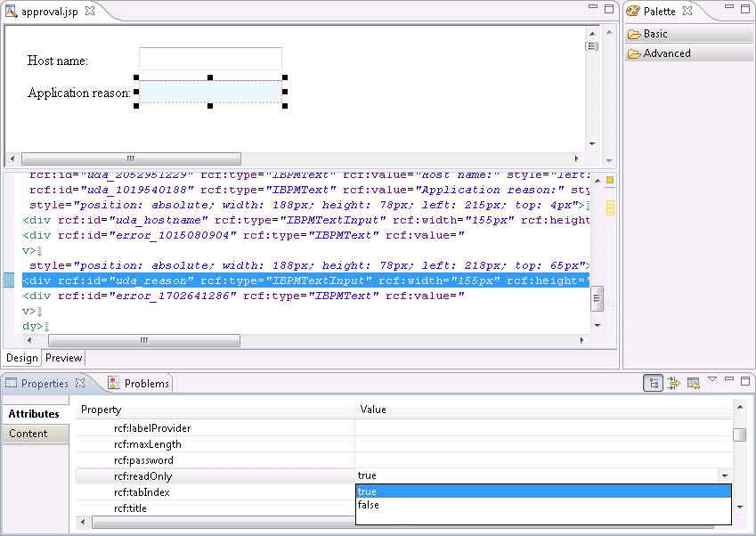Select the Attributes properties tab
The height and width of the screenshot is (536, 756).
(34, 413)
